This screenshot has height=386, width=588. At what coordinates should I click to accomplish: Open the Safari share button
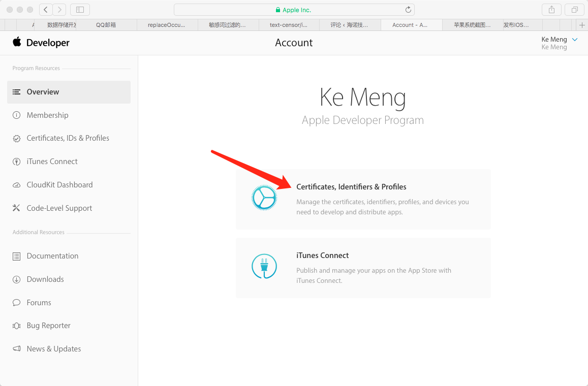point(551,10)
